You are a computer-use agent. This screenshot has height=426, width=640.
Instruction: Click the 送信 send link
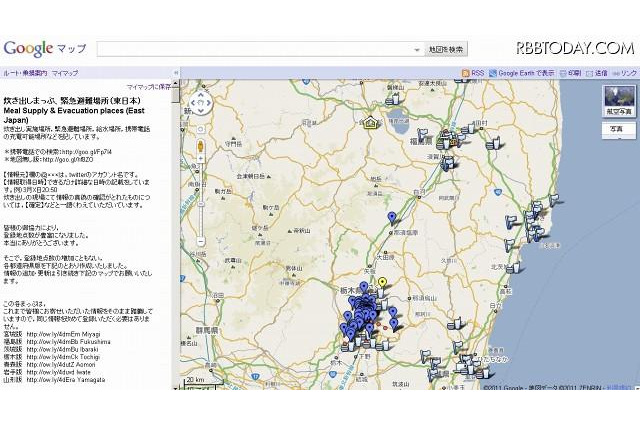(601, 73)
